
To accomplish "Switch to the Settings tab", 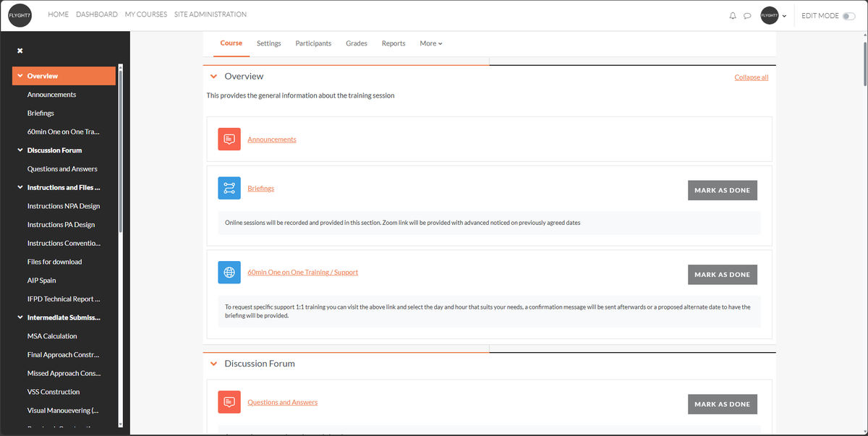I will click(269, 43).
